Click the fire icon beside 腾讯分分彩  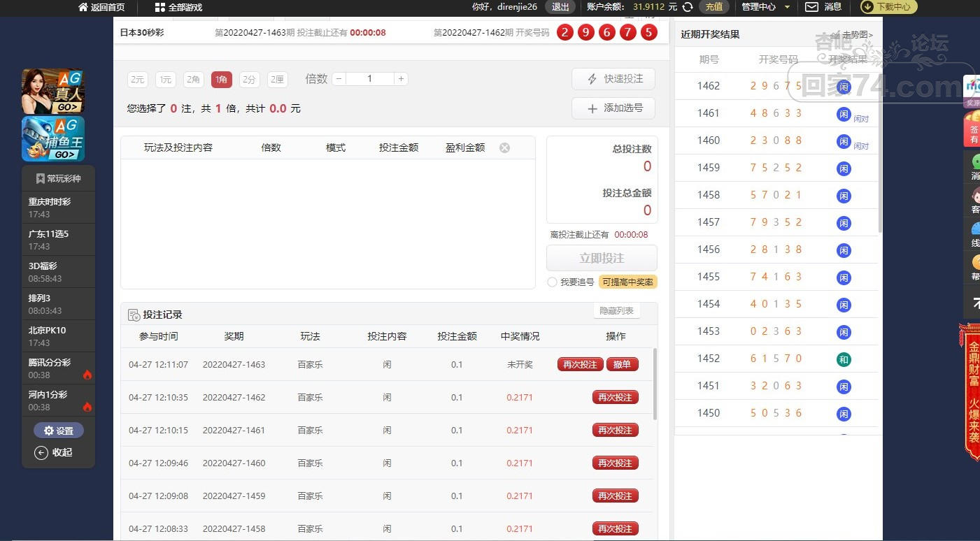click(x=87, y=375)
